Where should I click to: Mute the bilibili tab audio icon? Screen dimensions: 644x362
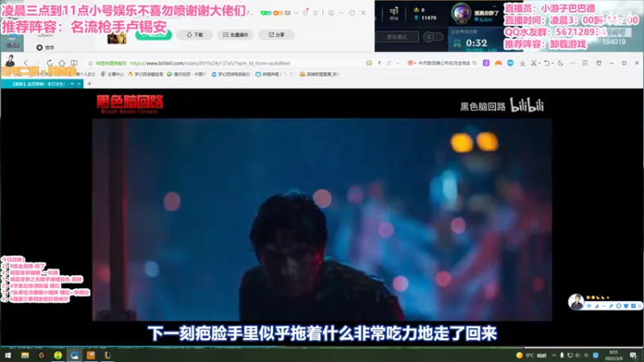tap(72, 84)
